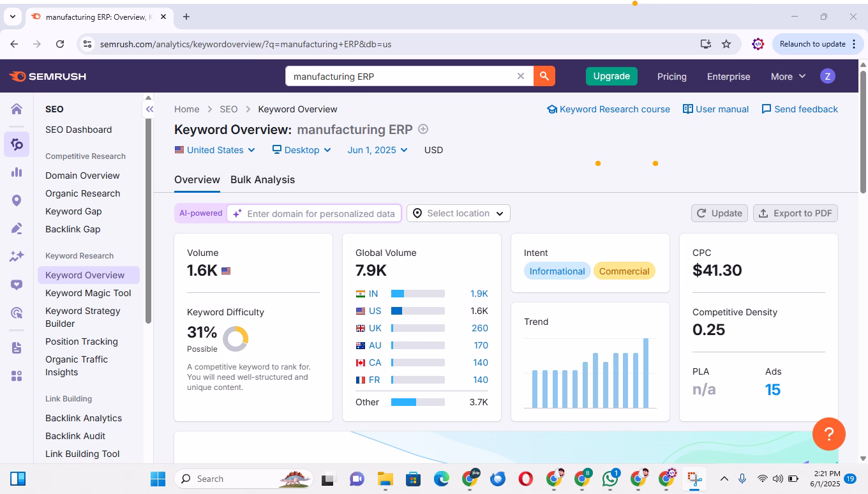Open the Reports document sidebar icon
The width and height of the screenshot is (868, 494).
(17, 348)
